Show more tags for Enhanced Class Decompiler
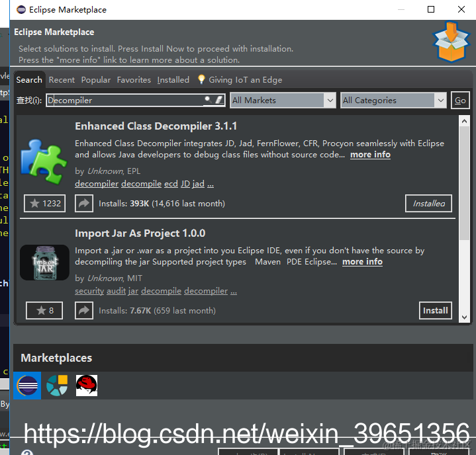The image size is (476, 455). (211, 185)
